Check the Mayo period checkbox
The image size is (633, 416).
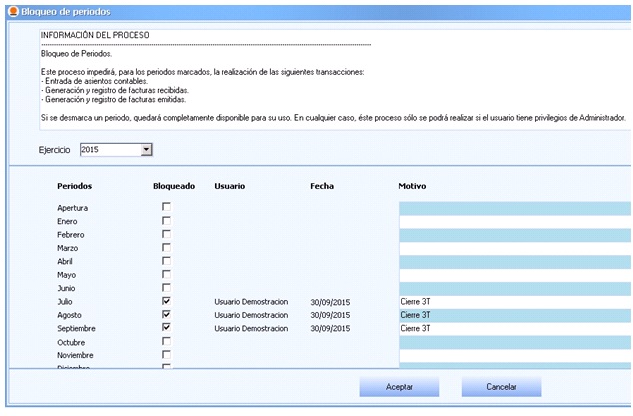tap(166, 274)
